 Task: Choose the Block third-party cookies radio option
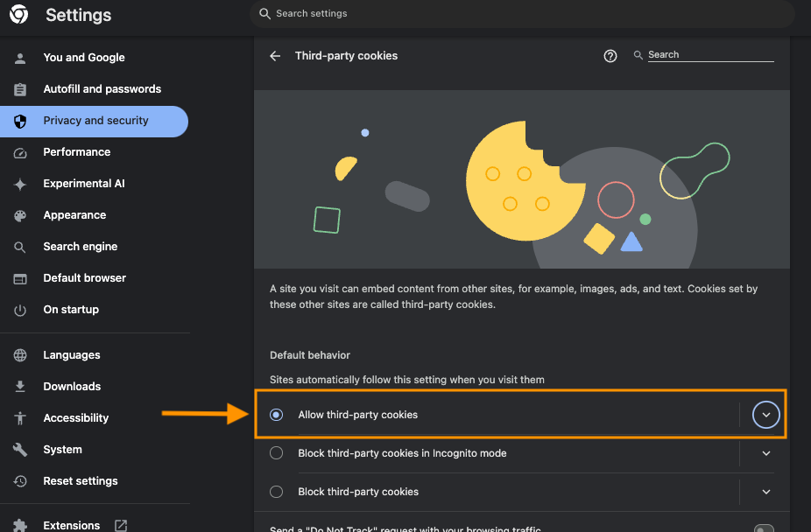(x=276, y=492)
